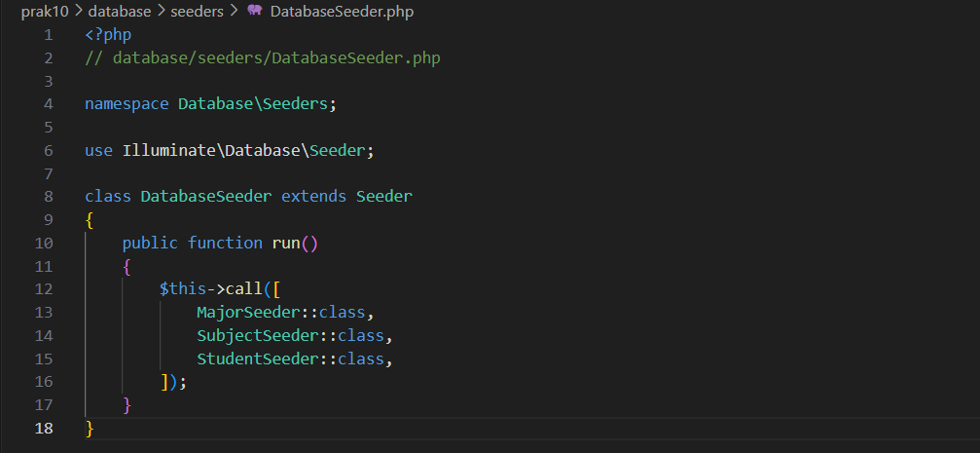The height and width of the screenshot is (453, 980).
Task: Click line number 8 in the gutter
Action: (x=49, y=196)
